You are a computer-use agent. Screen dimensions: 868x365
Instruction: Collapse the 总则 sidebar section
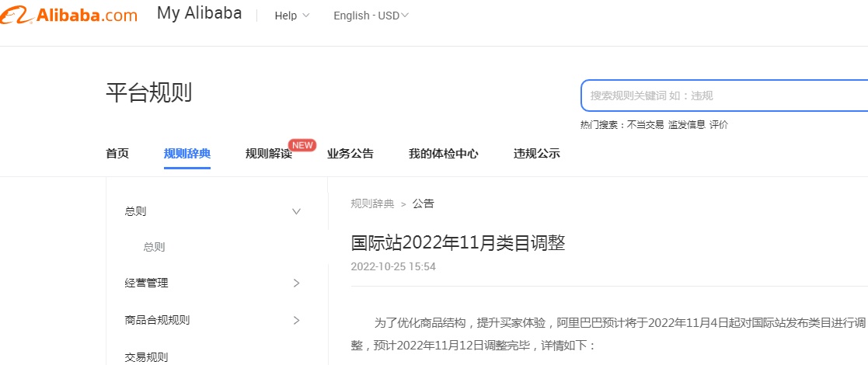(295, 211)
